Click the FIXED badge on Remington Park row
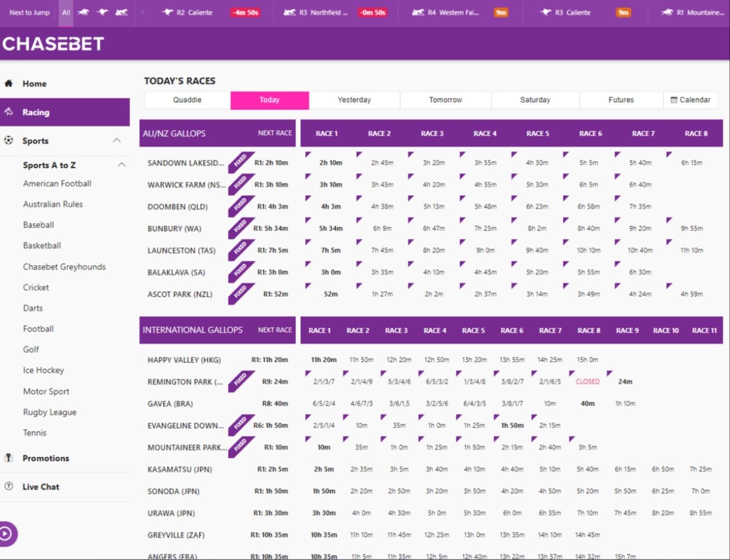This screenshot has width=730, height=560. point(241,381)
